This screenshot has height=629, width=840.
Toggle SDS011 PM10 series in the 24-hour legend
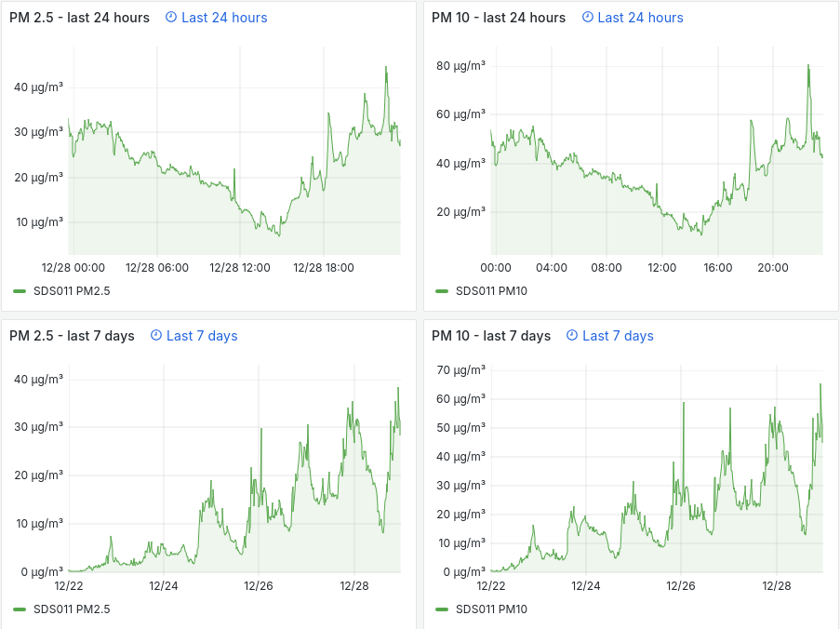tap(491, 291)
